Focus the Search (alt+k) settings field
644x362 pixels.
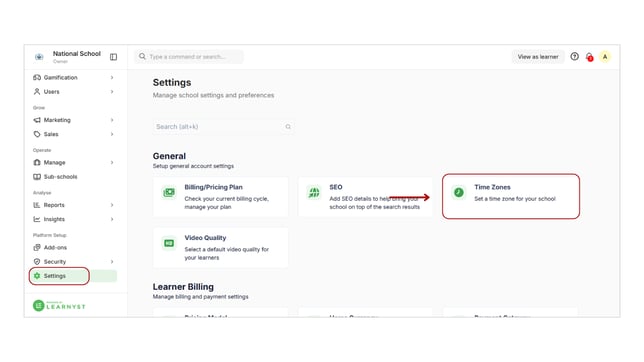(x=223, y=127)
